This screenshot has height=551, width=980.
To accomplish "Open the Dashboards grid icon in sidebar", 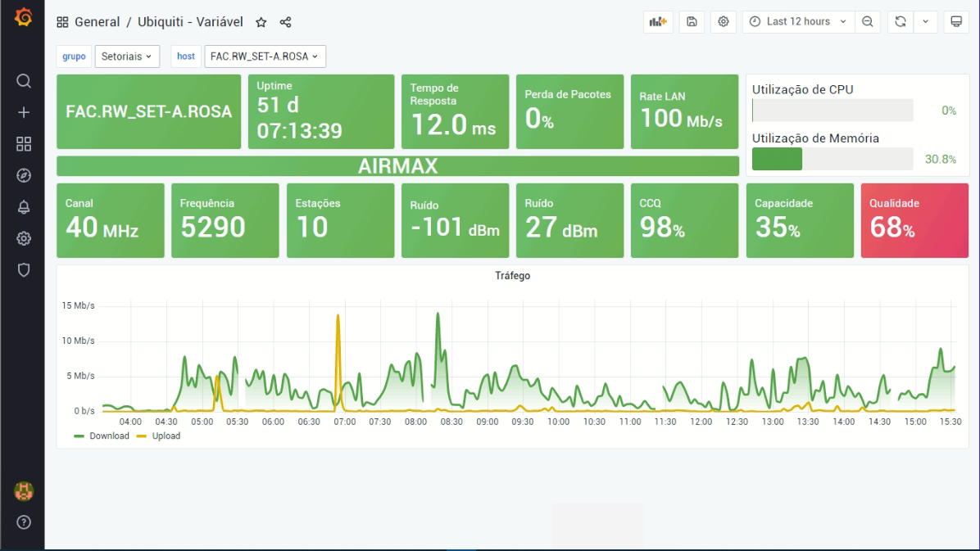I will click(24, 144).
